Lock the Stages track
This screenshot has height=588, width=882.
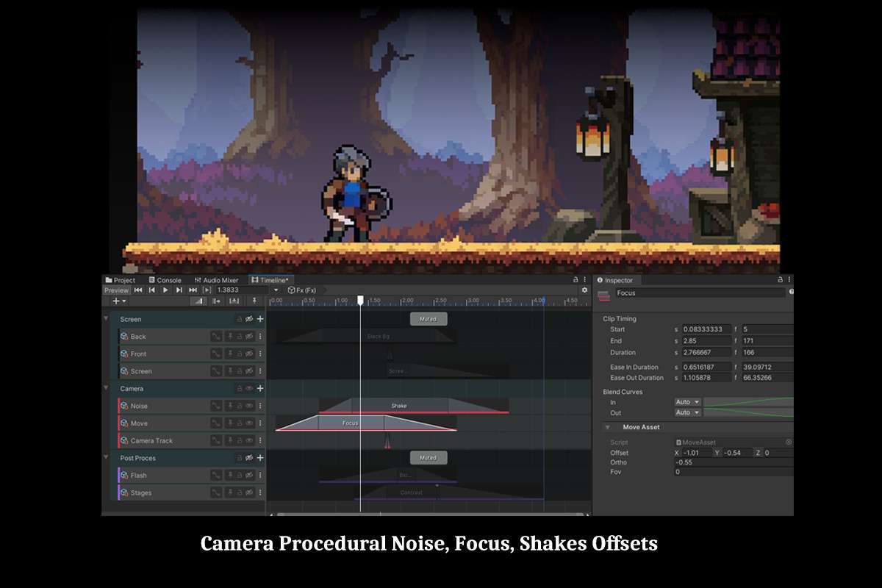coord(240,492)
